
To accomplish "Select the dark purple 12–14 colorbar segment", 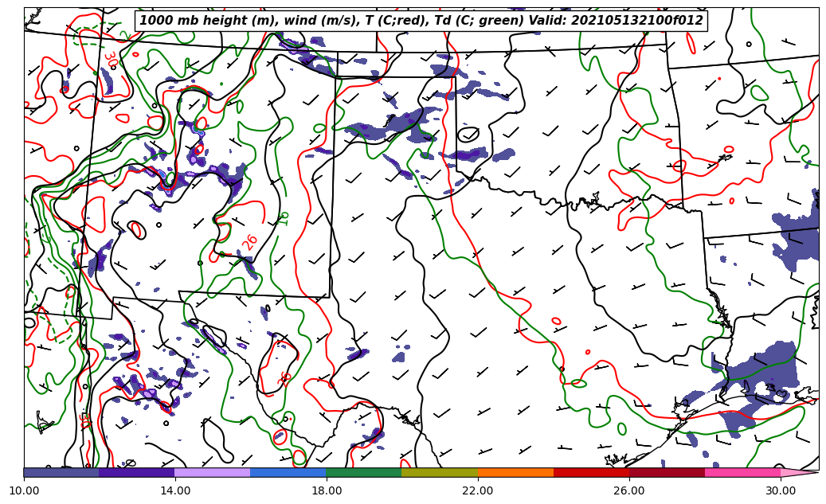I will click(137, 472).
